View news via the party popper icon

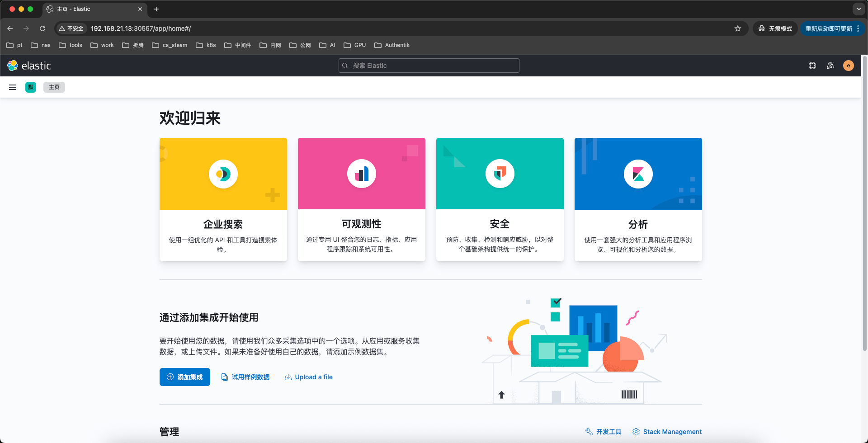[x=830, y=66]
